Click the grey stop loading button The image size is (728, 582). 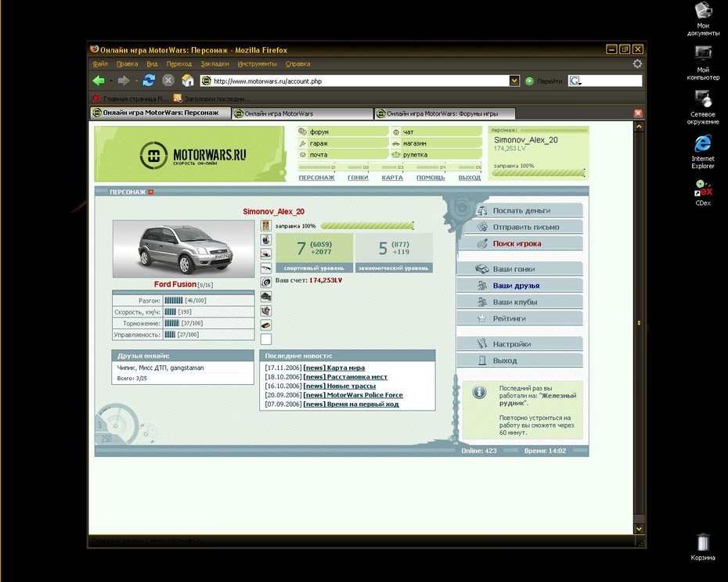[168, 81]
